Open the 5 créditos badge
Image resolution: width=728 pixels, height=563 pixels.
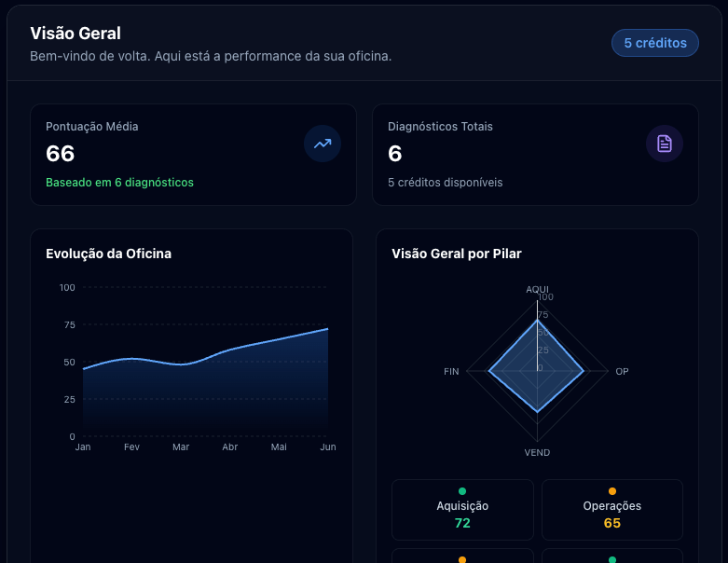pyautogui.click(x=654, y=43)
